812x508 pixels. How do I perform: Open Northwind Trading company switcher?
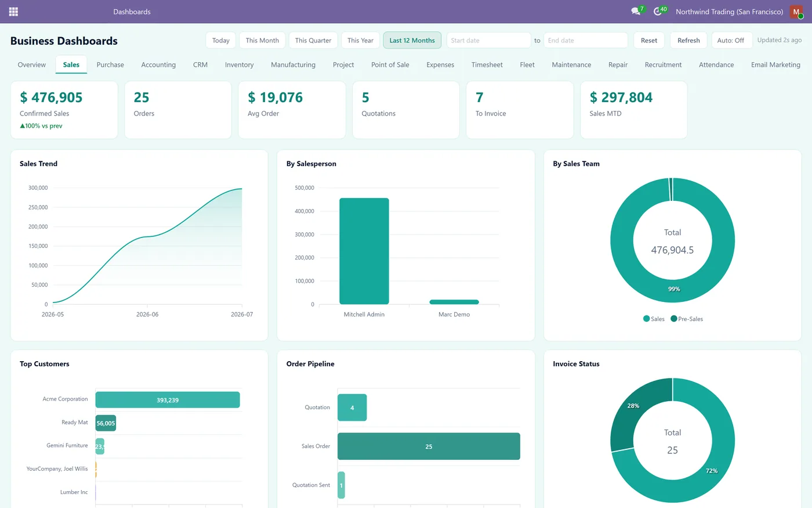coord(729,12)
